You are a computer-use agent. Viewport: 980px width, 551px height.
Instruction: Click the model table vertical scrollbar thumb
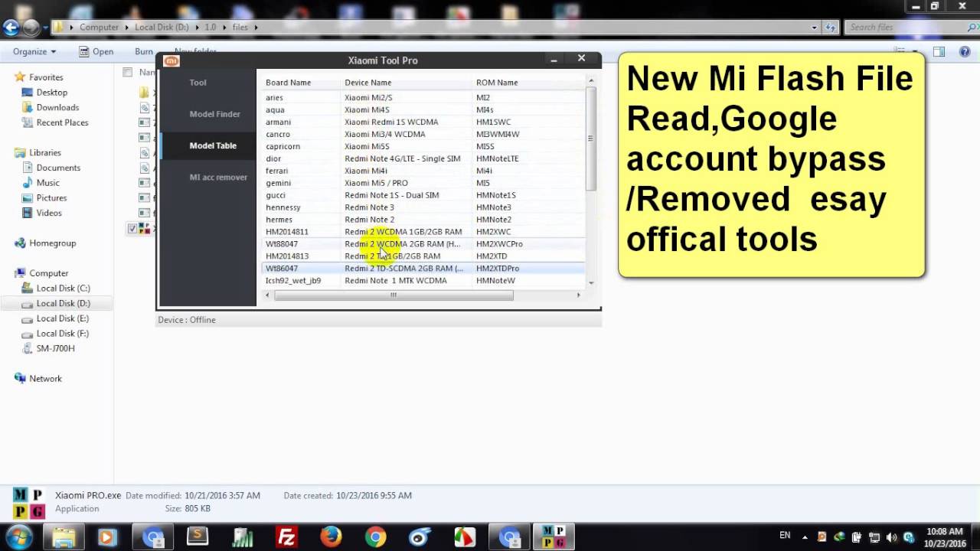(x=590, y=139)
